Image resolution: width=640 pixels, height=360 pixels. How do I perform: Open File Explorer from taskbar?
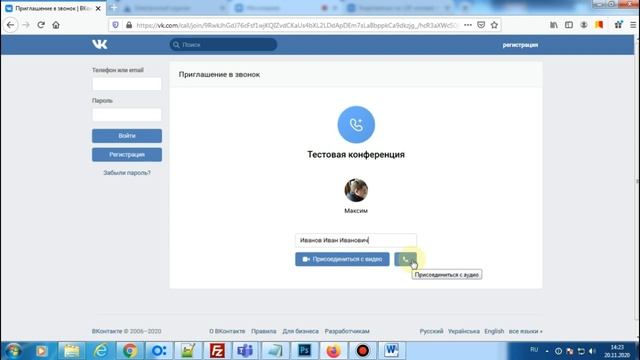tap(71, 351)
